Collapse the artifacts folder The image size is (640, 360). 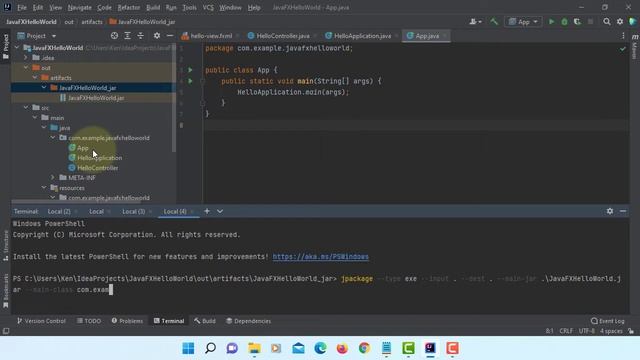[x=35, y=78]
